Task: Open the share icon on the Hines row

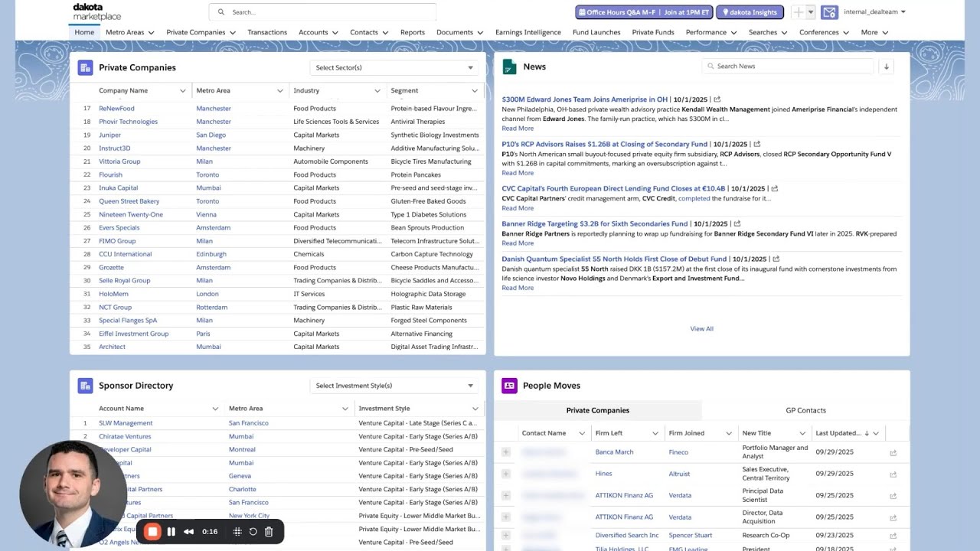Action: pos(893,474)
